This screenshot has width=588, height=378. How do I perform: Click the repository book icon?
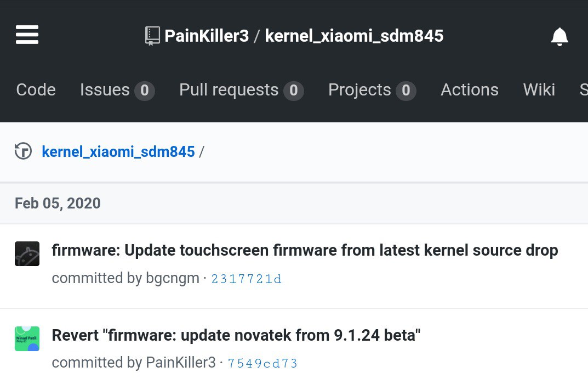[x=152, y=36]
